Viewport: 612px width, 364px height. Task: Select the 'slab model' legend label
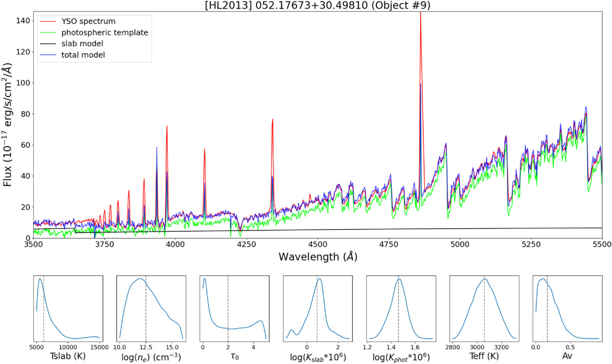point(82,44)
